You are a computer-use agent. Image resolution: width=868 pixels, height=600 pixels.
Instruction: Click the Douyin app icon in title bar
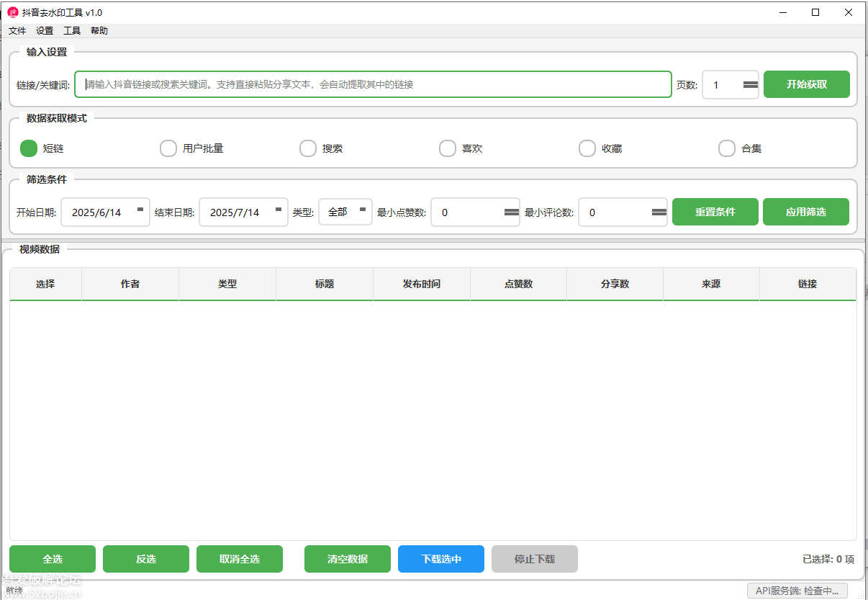point(12,12)
